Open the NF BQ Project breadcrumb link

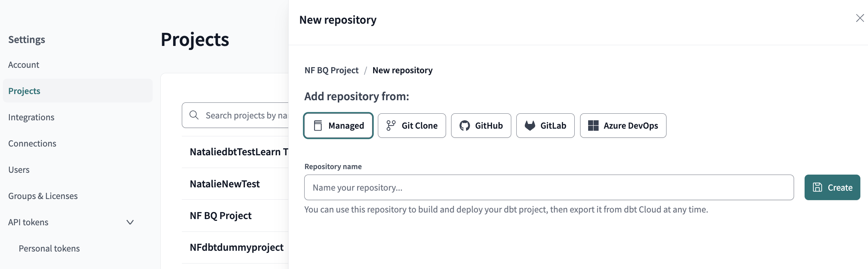tap(331, 70)
